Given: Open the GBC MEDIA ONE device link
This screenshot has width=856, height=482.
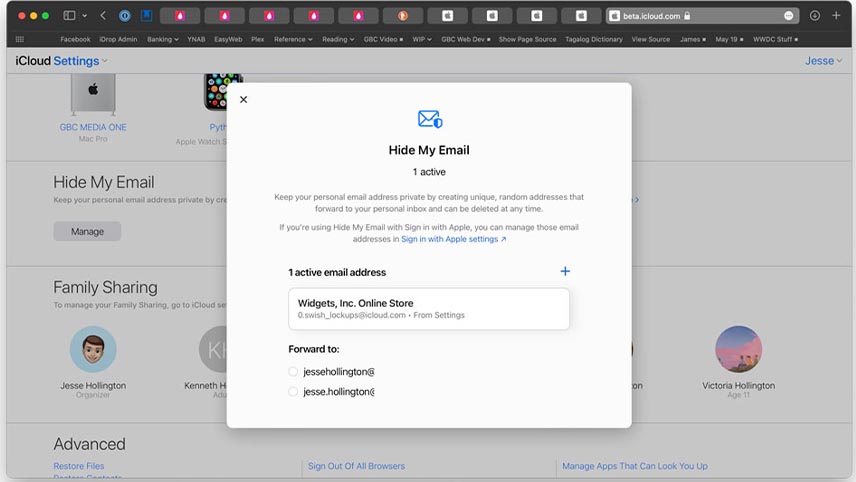Looking at the screenshot, I should pos(93,127).
